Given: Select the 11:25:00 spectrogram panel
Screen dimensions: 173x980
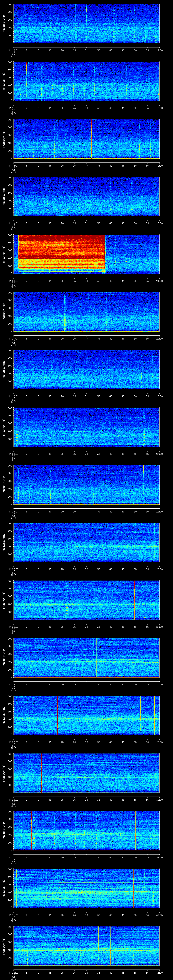Looking at the screenshot, I should click(x=86, y=543).
